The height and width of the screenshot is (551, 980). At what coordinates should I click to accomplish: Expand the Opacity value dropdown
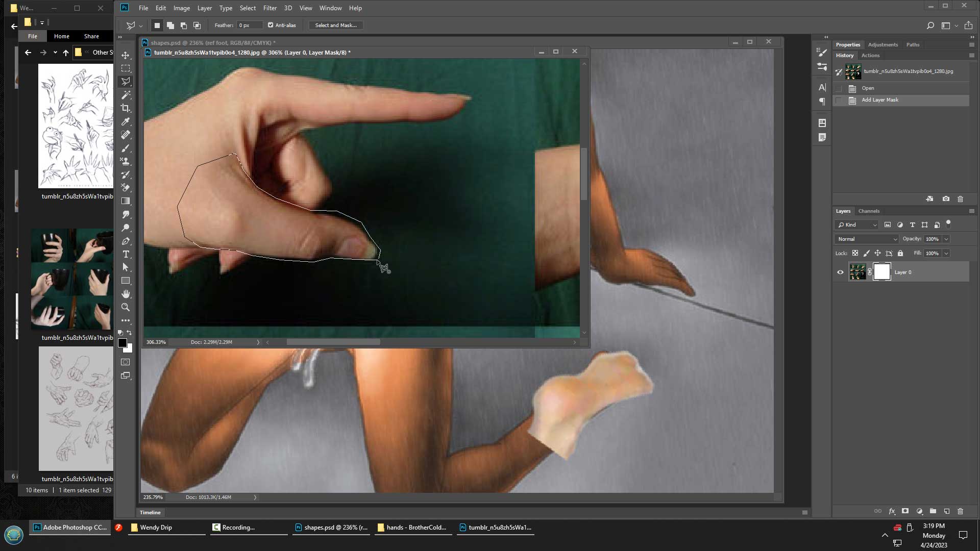coord(946,239)
